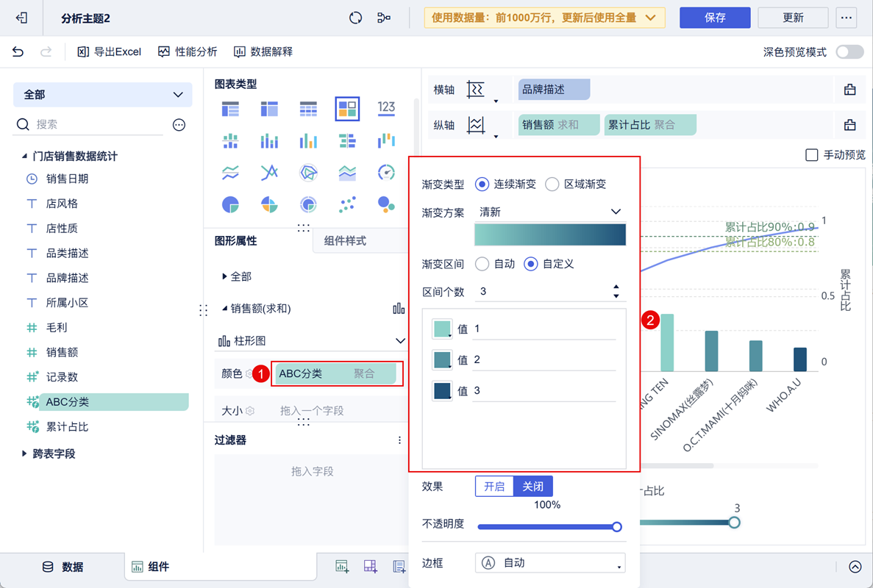This screenshot has width=873, height=588.
Task: Click 数据解释 in the toolbar
Action: click(x=263, y=51)
